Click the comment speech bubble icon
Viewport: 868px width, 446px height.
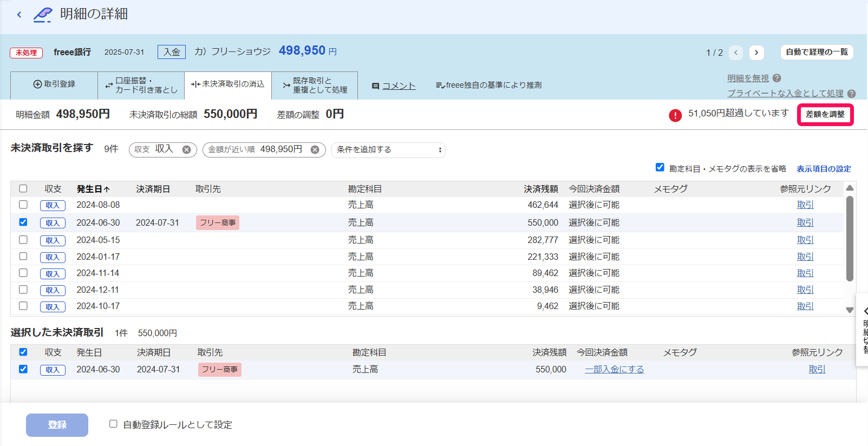375,86
